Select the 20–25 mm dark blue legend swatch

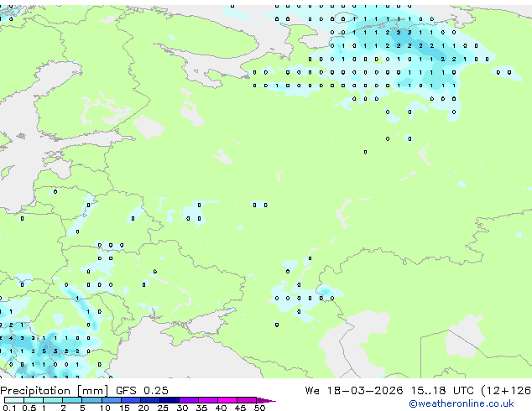point(149,400)
